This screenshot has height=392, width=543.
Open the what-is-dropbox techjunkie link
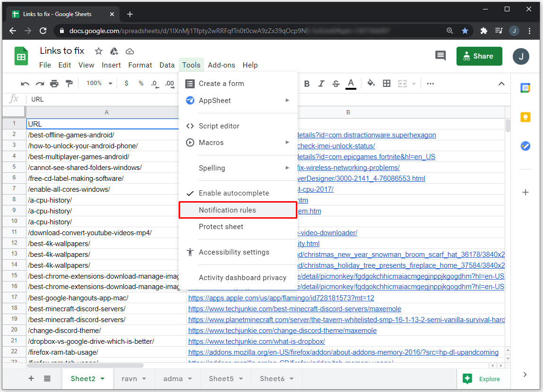click(257, 341)
